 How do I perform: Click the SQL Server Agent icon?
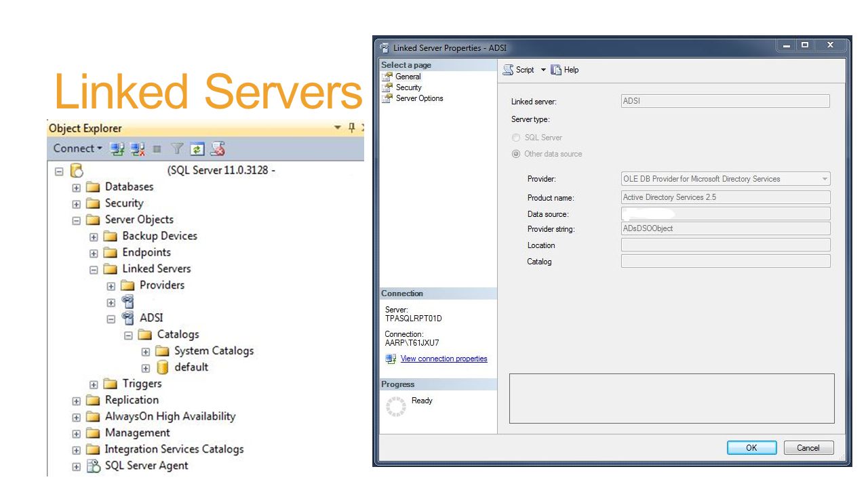[x=94, y=466]
